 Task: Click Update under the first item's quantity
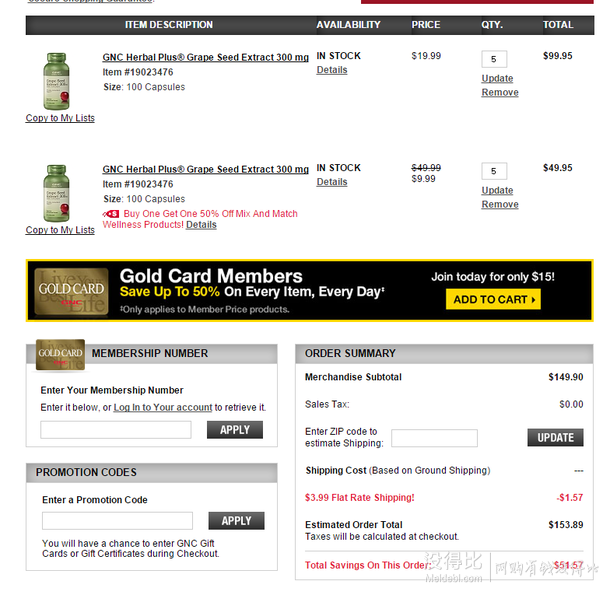pyautogui.click(x=497, y=79)
